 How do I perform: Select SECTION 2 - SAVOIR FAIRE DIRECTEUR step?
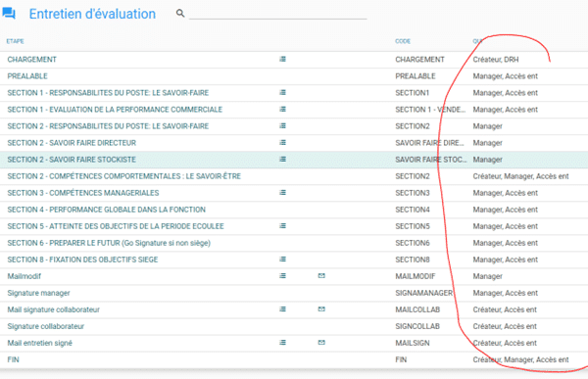tap(72, 143)
